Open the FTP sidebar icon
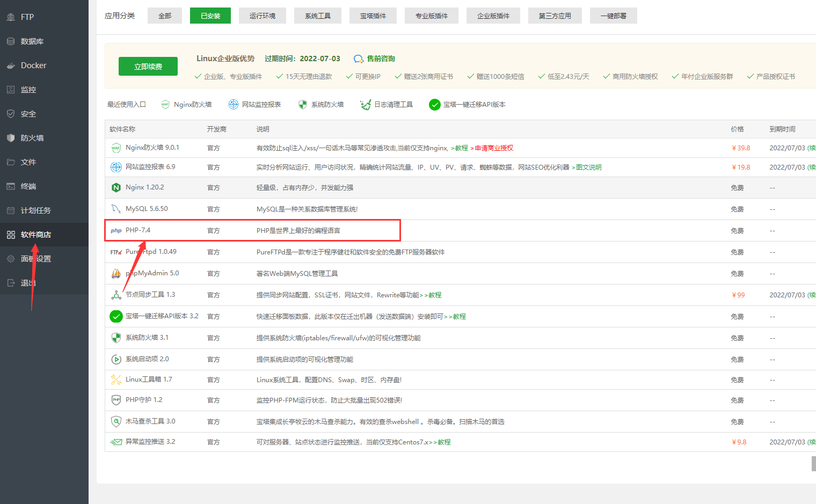816x504 pixels. (x=11, y=17)
